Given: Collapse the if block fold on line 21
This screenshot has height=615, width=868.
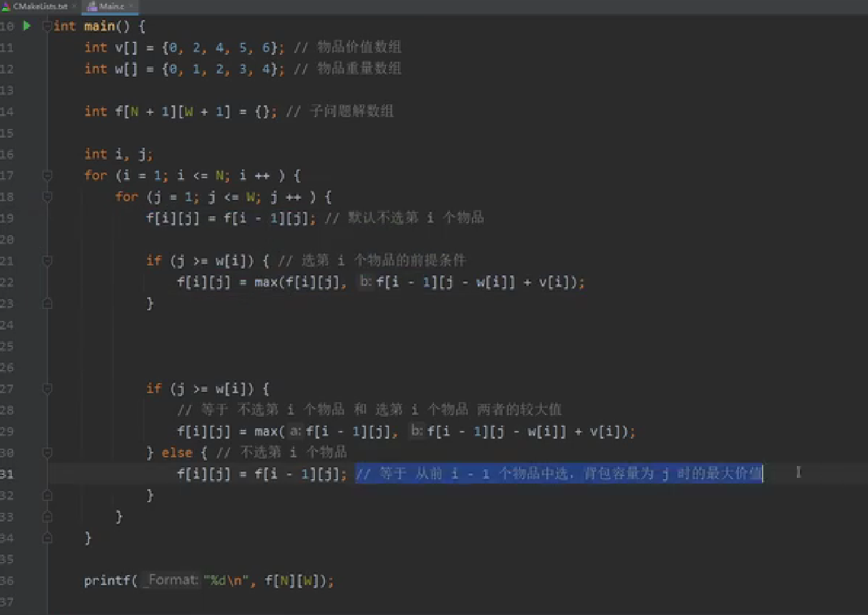Looking at the screenshot, I should pyautogui.click(x=47, y=261).
